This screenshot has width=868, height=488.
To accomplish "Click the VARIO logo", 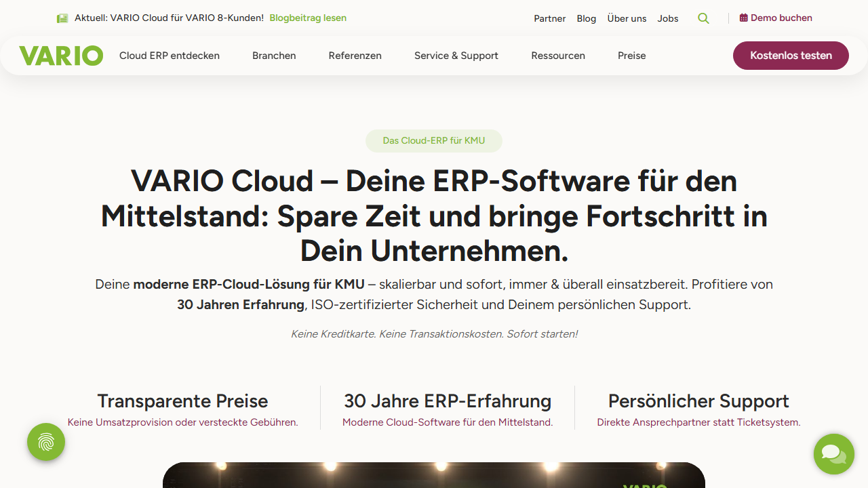I will pyautogui.click(x=61, y=56).
